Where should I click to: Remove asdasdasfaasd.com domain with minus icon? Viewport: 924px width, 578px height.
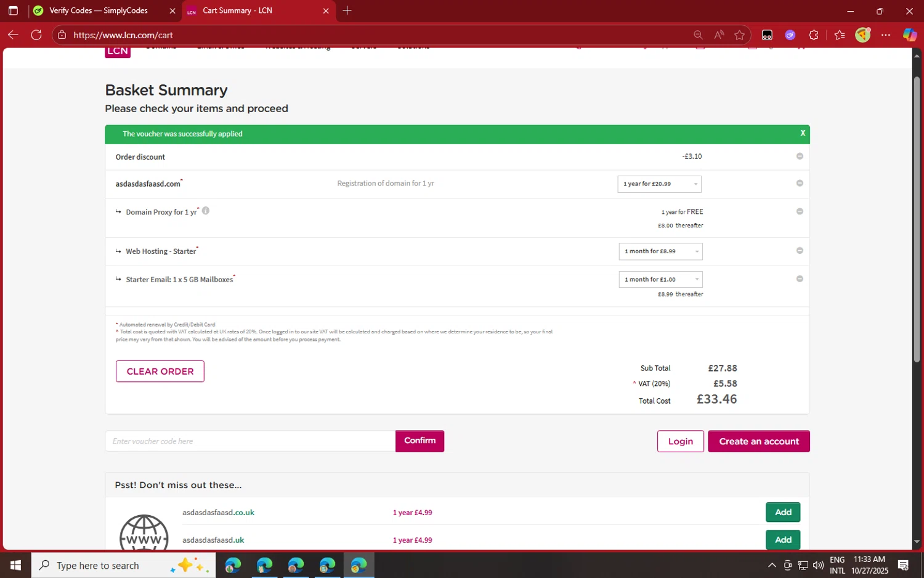point(800,184)
